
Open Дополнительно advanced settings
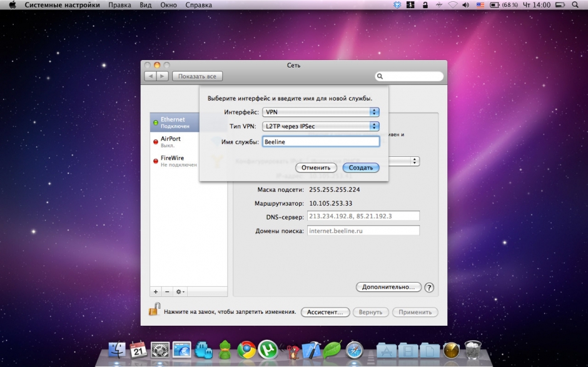coord(388,287)
